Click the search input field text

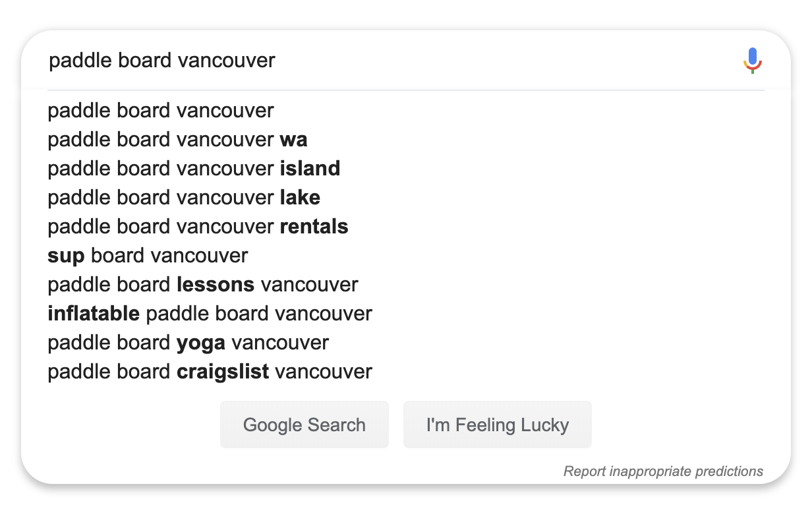coord(162,61)
